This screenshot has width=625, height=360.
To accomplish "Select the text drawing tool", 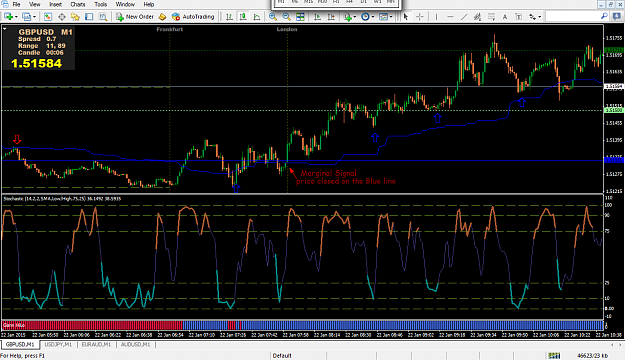I will pos(505,17).
